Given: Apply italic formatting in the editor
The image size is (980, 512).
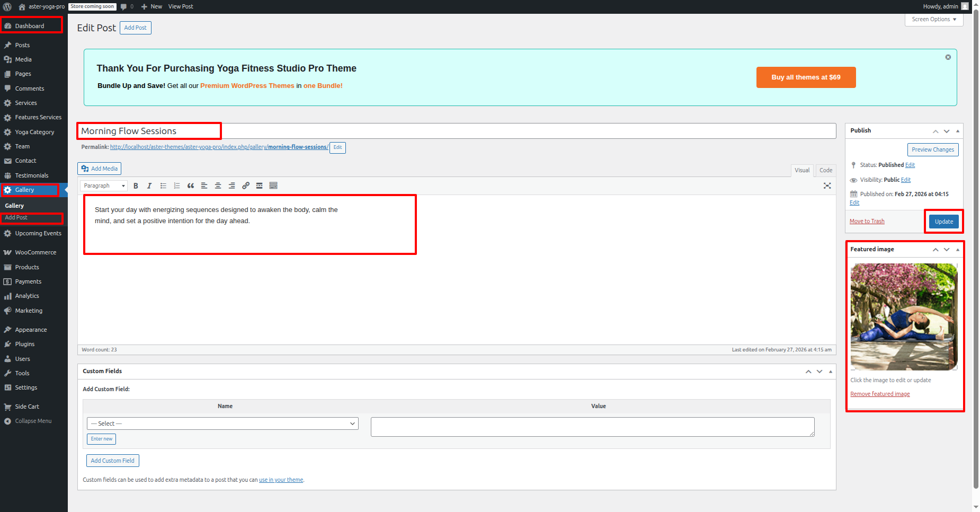Looking at the screenshot, I should (149, 186).
